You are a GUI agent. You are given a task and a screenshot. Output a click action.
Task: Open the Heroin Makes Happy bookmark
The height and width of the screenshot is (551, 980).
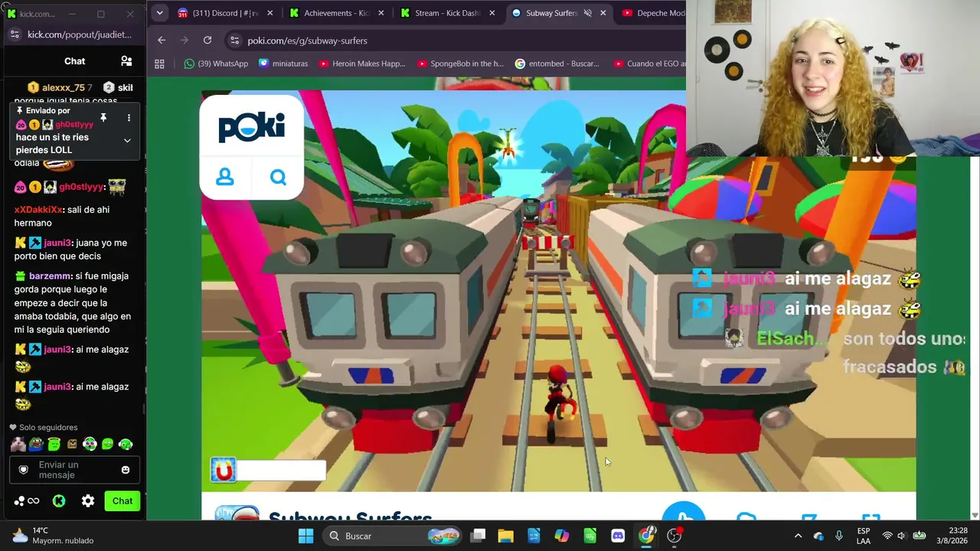coord(362,64)
